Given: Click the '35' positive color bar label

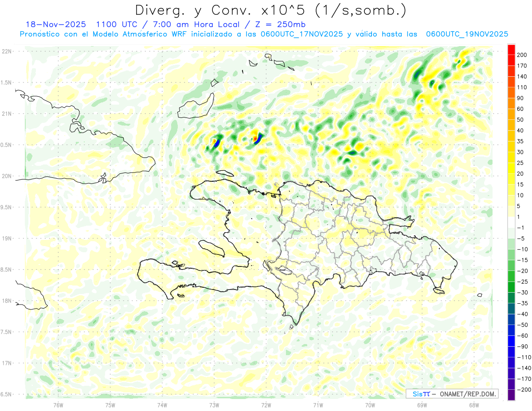Looking at the screenshot, I should pyautogui.click(x=520, y=141).
